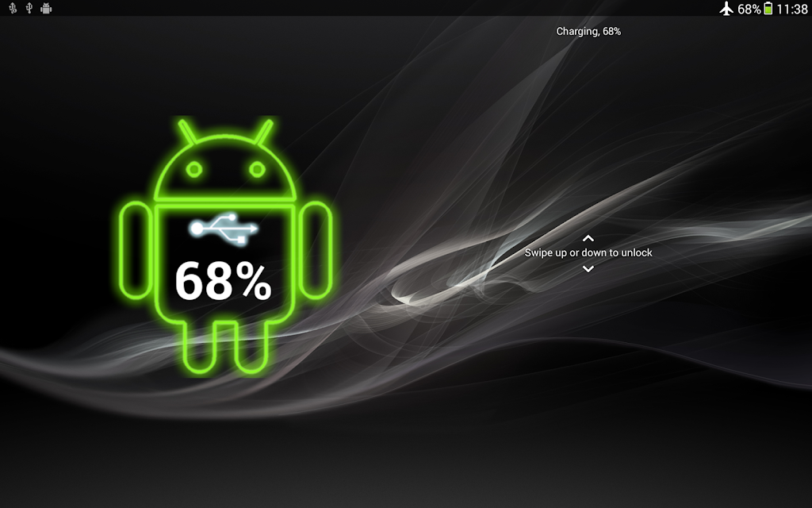
Task: Tap the Swipe up or down to unlock text
Action: click(x=588, y=253)
